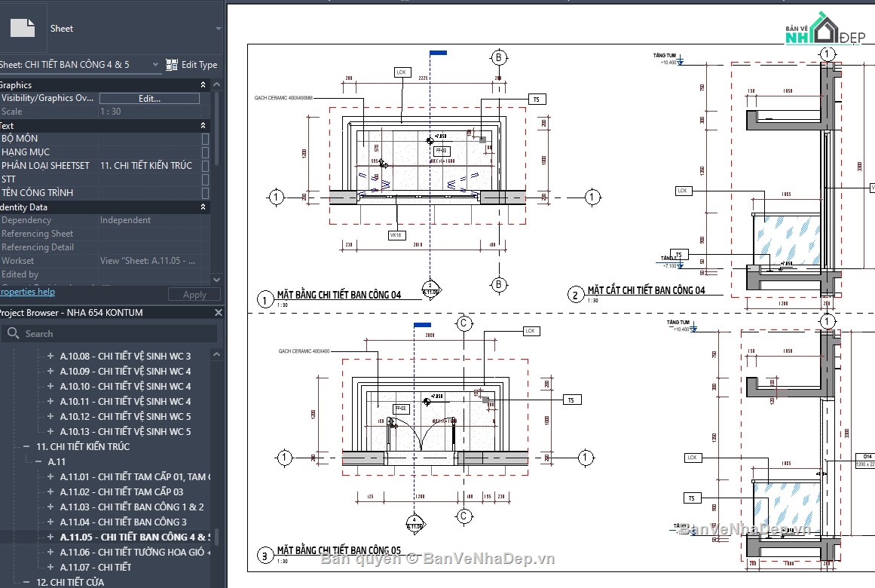Expand sheet A.11.02 - CHI TIẾT TAM CẤP 03
The height and width of the screenshot is (588, 875).
coord(50,492)
